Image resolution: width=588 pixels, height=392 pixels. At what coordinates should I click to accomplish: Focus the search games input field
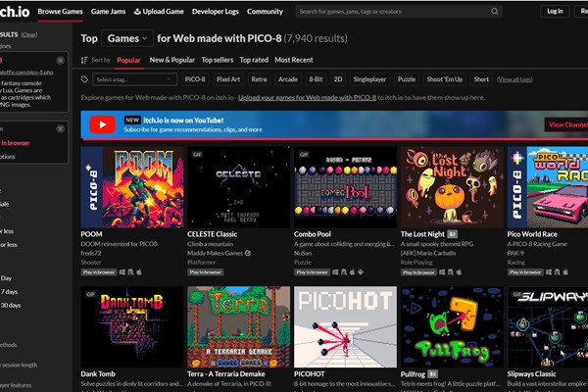pos(394,12)
